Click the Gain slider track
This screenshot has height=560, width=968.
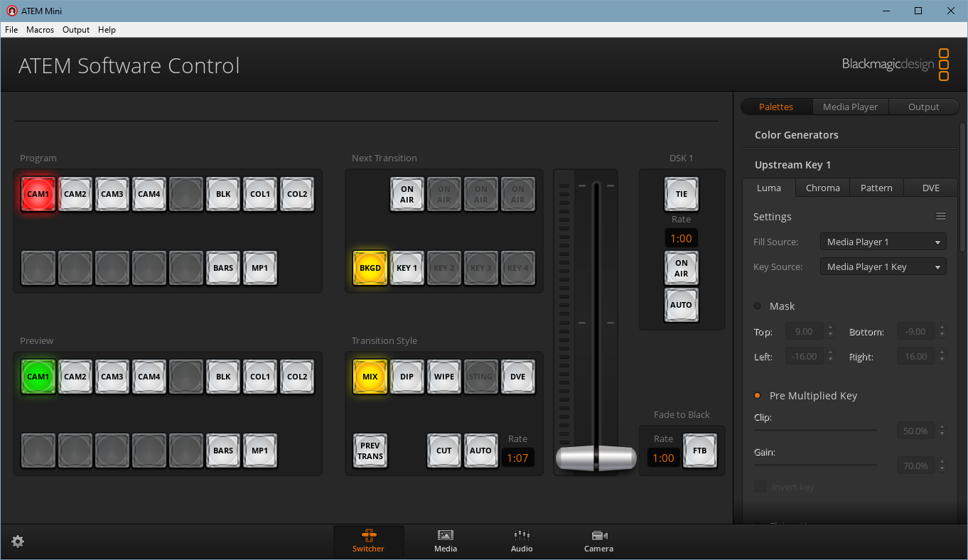(814, 465)
